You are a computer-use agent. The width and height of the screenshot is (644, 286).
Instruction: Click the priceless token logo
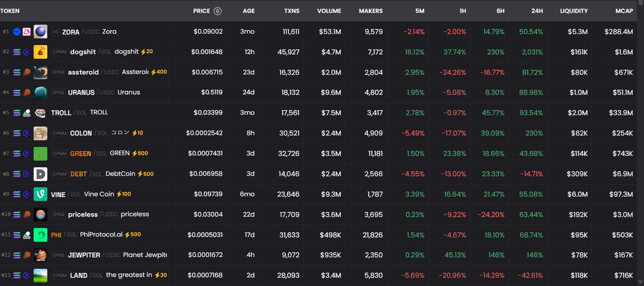point(40,214)
